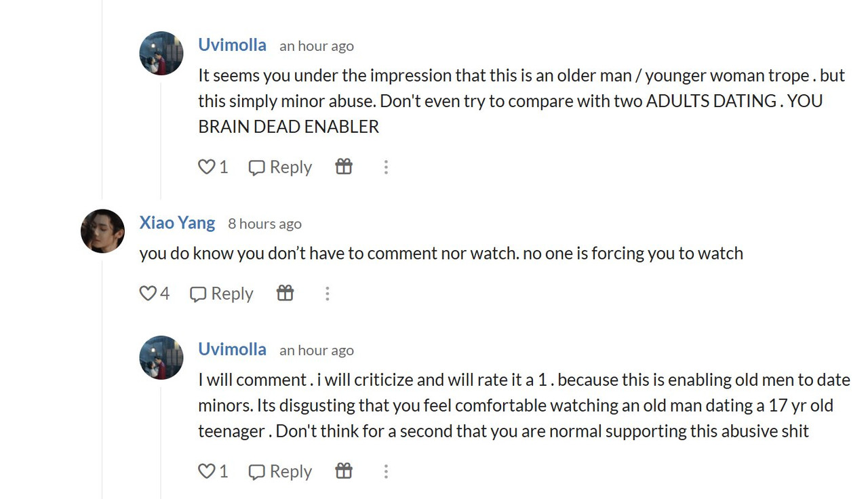Click Uvimolla's avatar on the top comment
The width and height of the screenshot is (868, 499).
coord(161,53)
